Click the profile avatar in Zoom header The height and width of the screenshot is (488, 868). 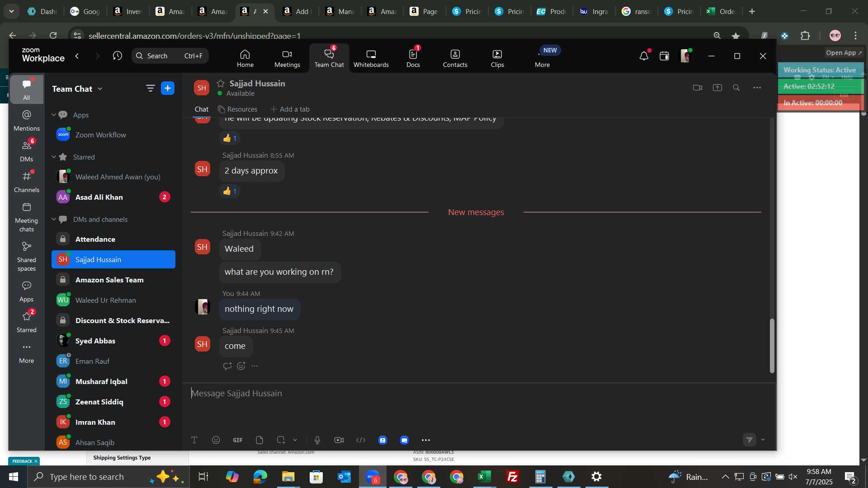(685, 56)
